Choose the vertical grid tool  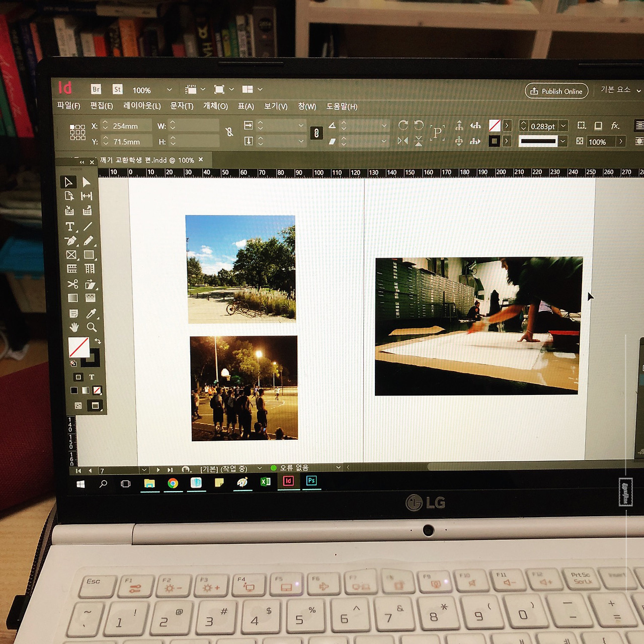tap(90, 269)
